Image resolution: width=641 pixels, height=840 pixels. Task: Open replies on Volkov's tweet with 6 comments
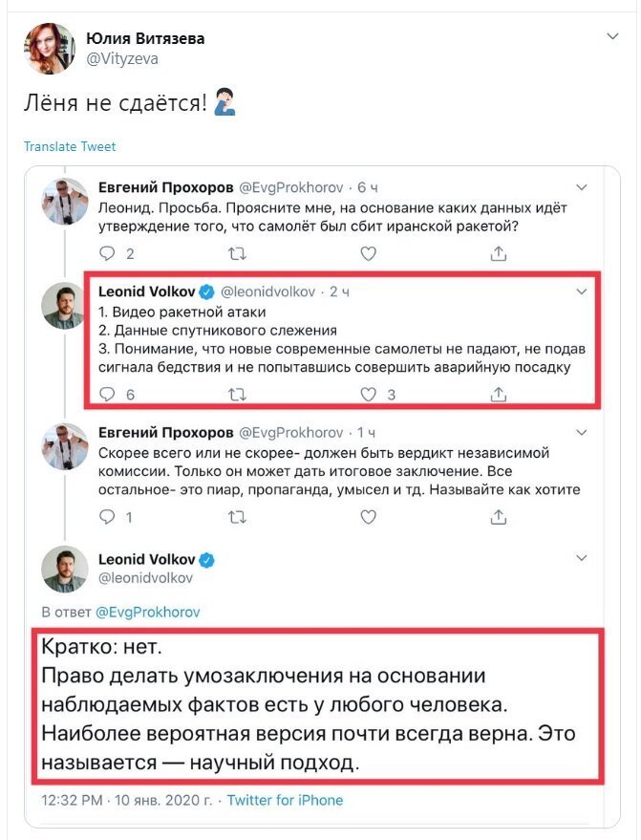[108, 395]
